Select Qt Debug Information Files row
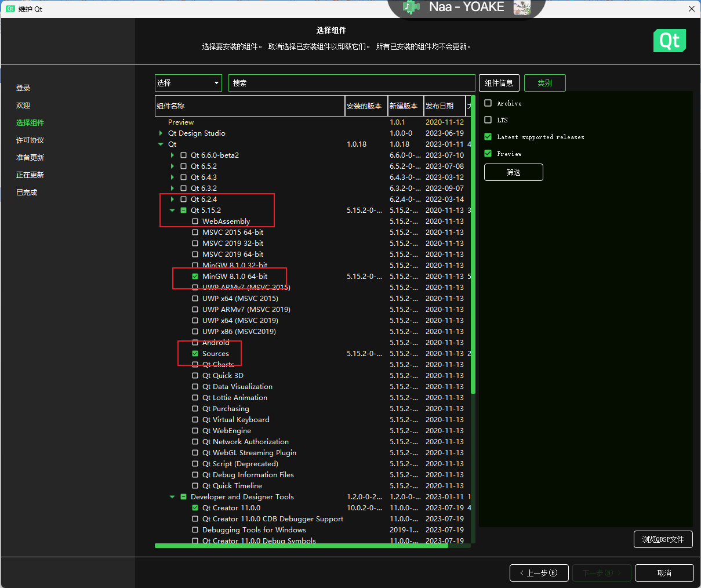 (313, 475)
